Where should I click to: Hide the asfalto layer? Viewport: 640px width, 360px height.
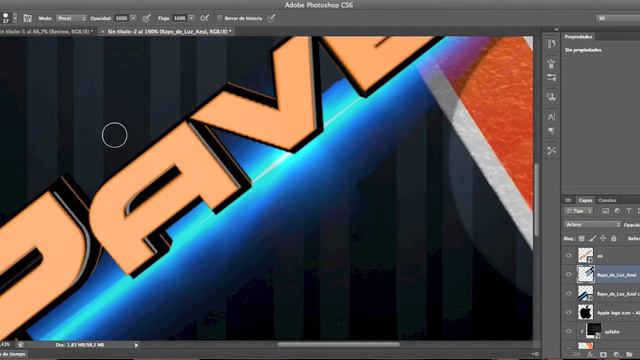[569, 331]
